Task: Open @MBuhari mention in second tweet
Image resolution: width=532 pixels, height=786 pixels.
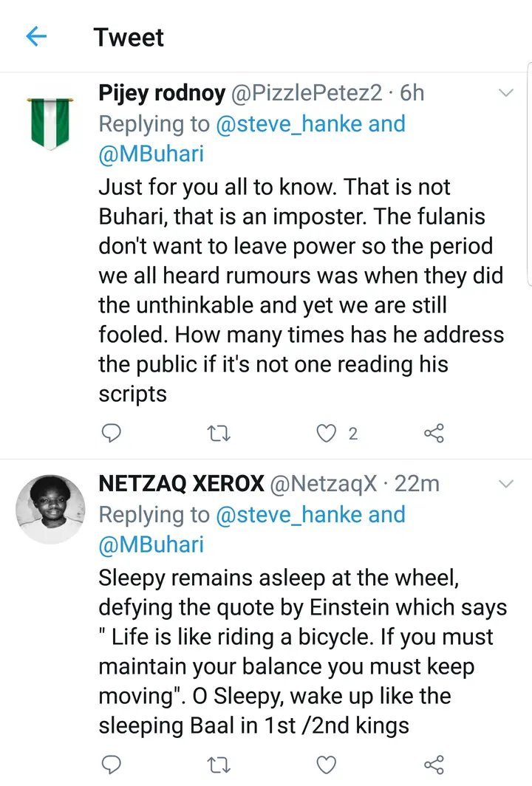Action: point(151,544)
